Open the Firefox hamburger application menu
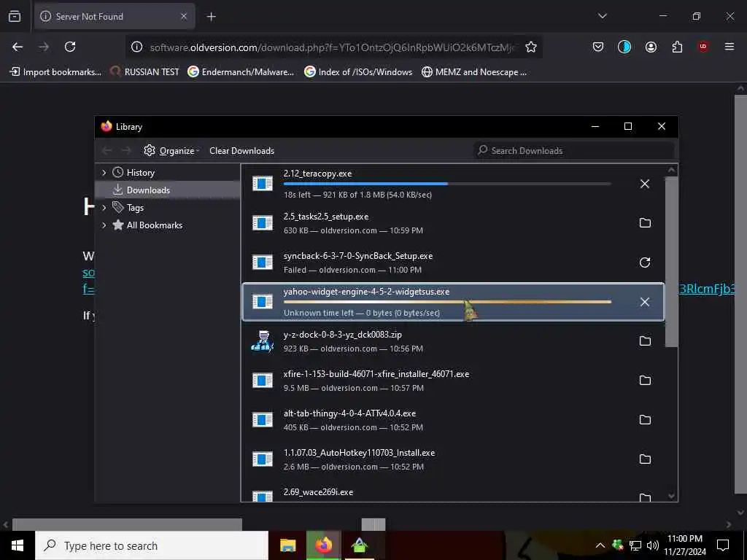 729,47
